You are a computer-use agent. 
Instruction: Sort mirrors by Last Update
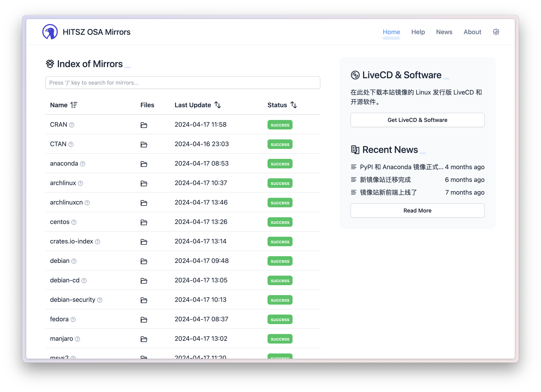point(217,105)
